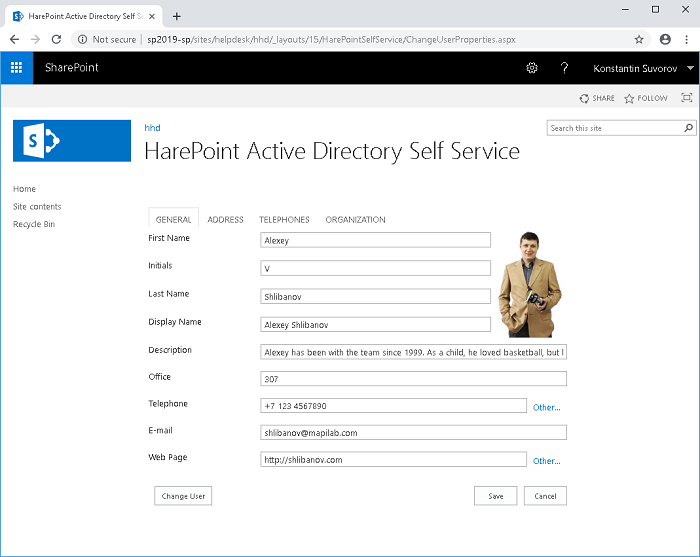Go back with browser back arrow
Image resolution: width=700 pixels, height=557 pixels.
(x=14, y=39)
